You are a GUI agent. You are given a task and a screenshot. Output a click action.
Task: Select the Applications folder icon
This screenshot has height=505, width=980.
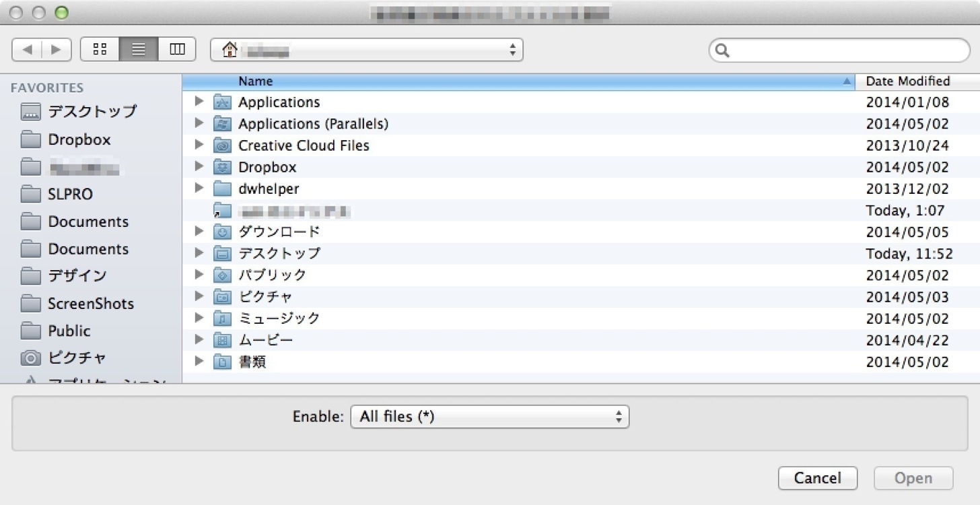coord(222,102)
